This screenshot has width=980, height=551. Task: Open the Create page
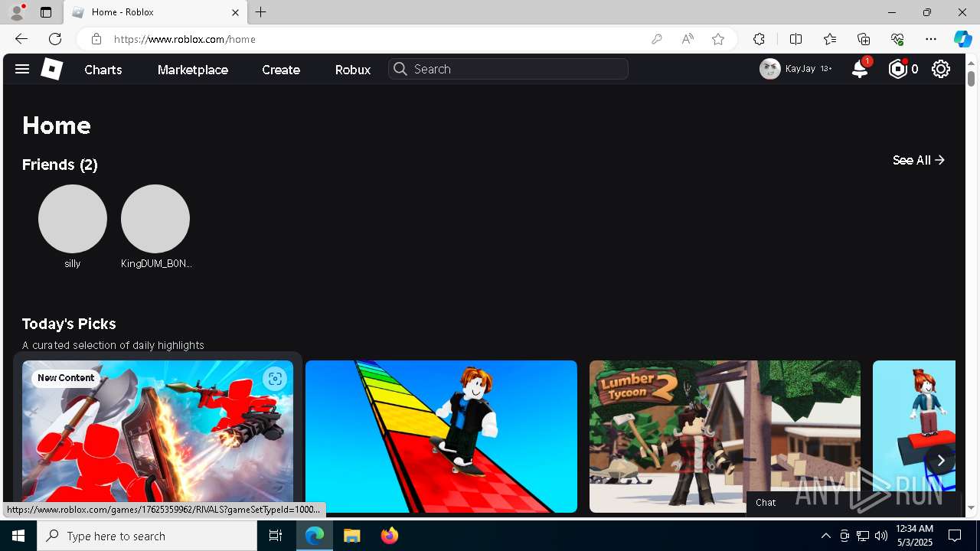coord(281,70)
